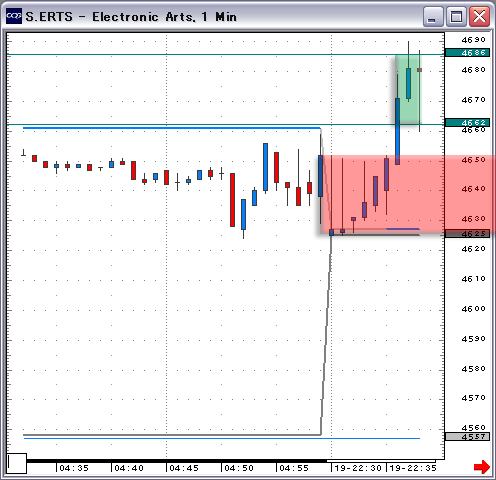Click the 45.90 price scale value

click(x=473, y=339)
